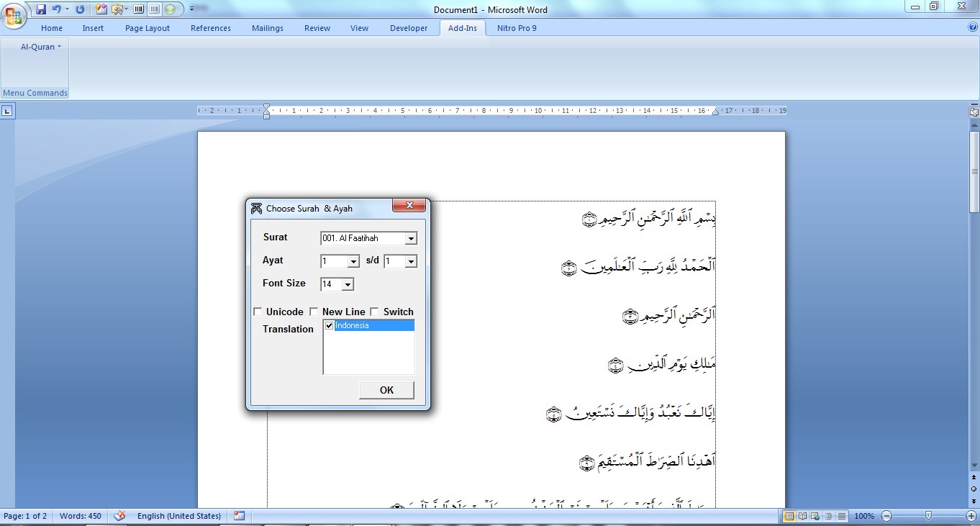Screen dimensions: 980x526
Task: Open the arrow beside the tools icon
Action: 126,9
